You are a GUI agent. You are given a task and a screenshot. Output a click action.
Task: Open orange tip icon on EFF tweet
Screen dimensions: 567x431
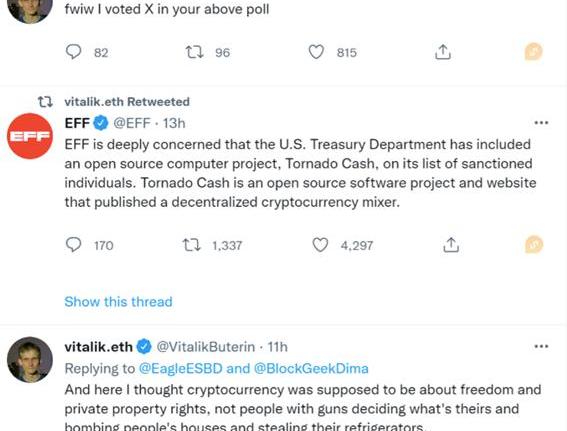pyautogui.click(x=534, y=244)
